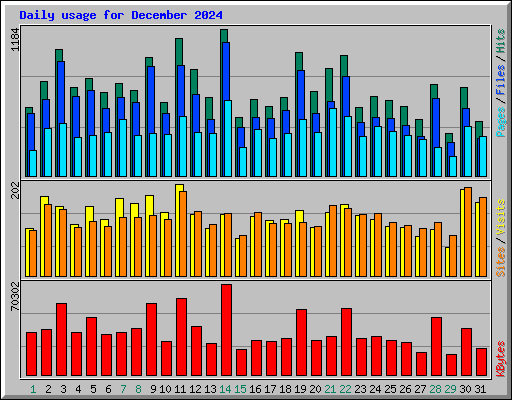Click green weekend day label 15
Image resolution: width=512 pixels, height=400 pixels.
click(240, 389)
